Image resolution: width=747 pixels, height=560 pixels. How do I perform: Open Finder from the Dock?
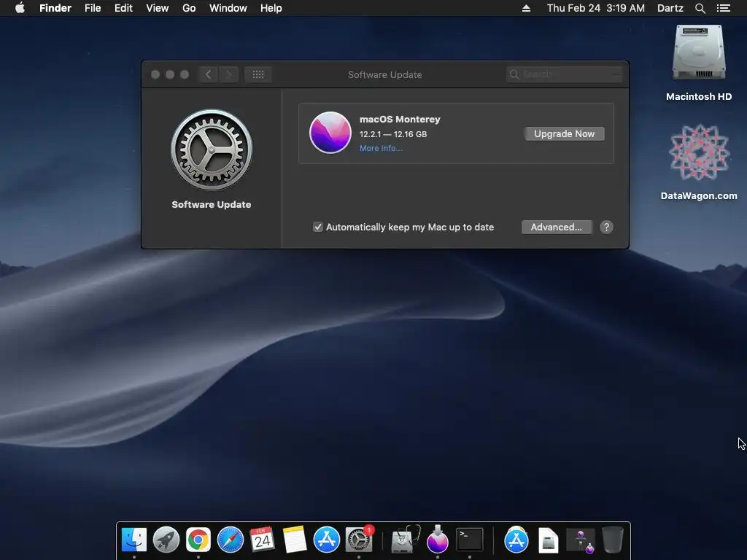134,540
